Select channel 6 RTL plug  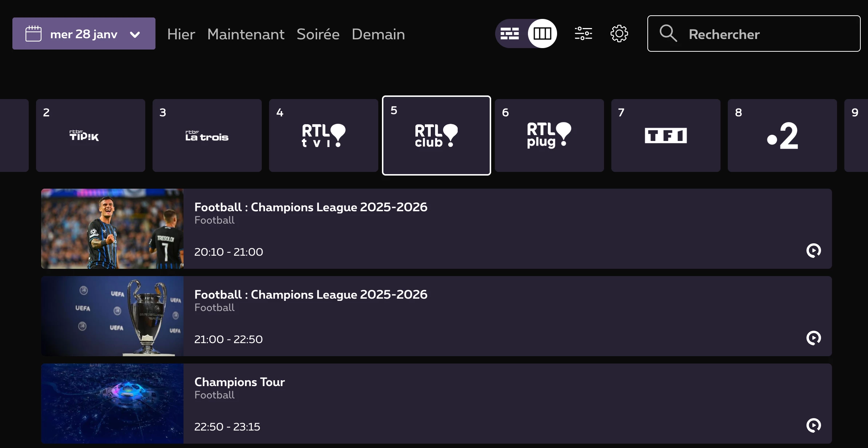point(549,135)
